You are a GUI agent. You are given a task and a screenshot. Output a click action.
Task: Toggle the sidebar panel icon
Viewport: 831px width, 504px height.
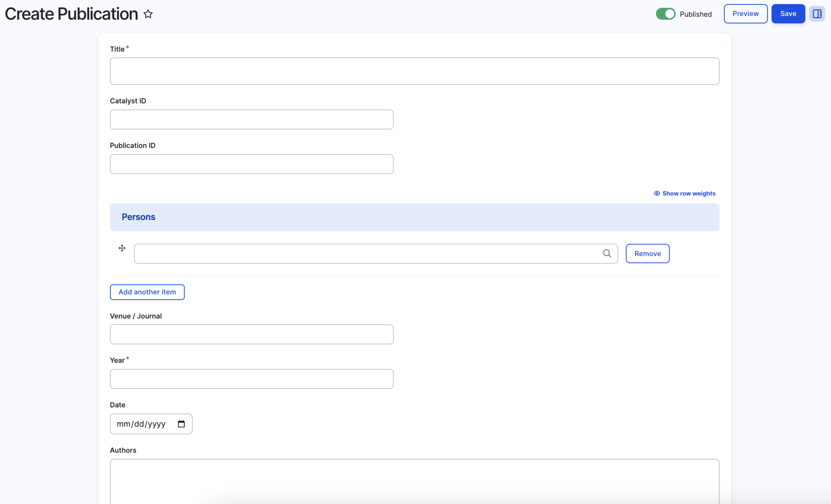point(817,14)
